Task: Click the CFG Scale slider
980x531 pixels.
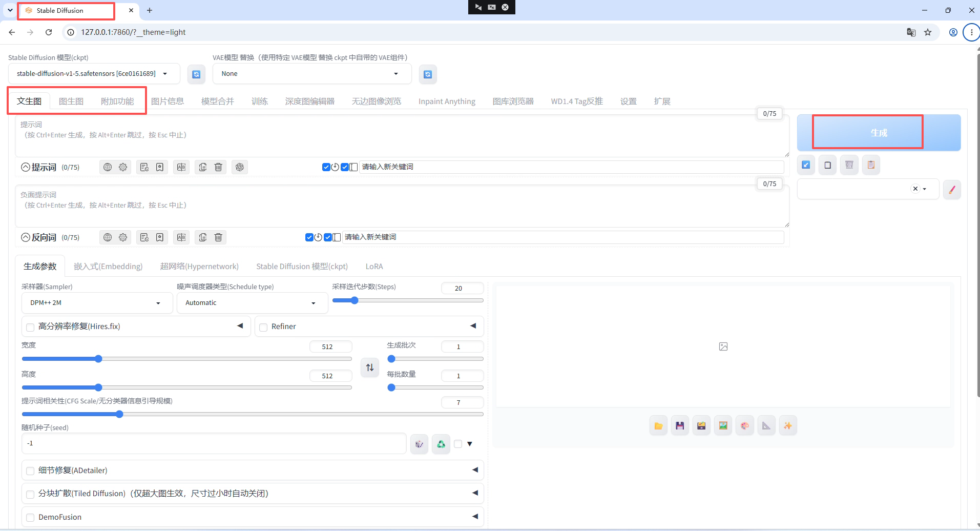Action: (253, 414)
